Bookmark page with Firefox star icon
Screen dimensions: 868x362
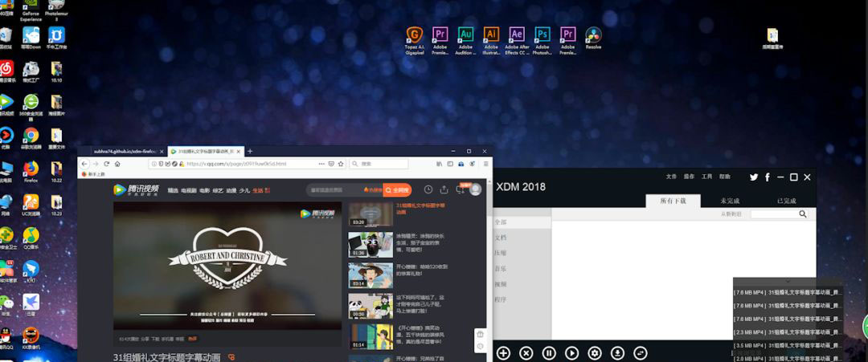point(341,164)
